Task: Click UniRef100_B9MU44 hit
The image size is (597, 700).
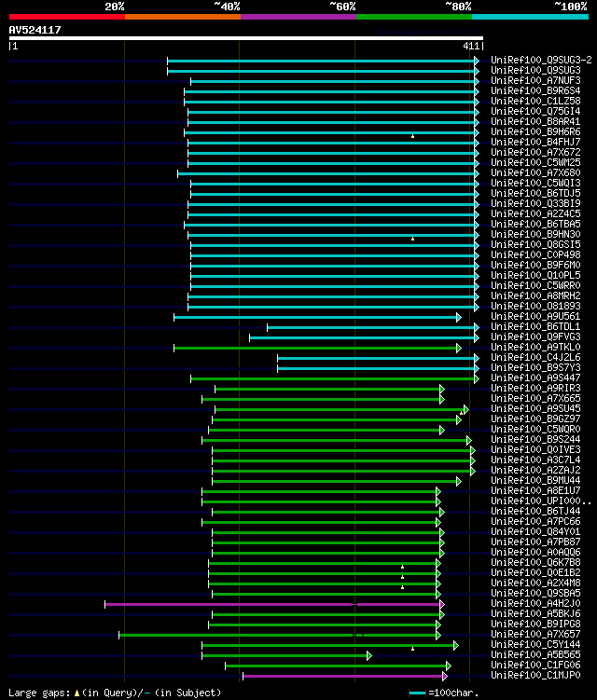Action: coord(535,481)
